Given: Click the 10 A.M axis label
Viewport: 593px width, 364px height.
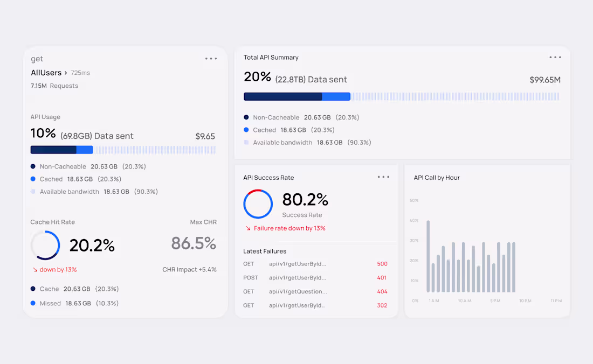Looking at the screenshot, I should [465, 301].
